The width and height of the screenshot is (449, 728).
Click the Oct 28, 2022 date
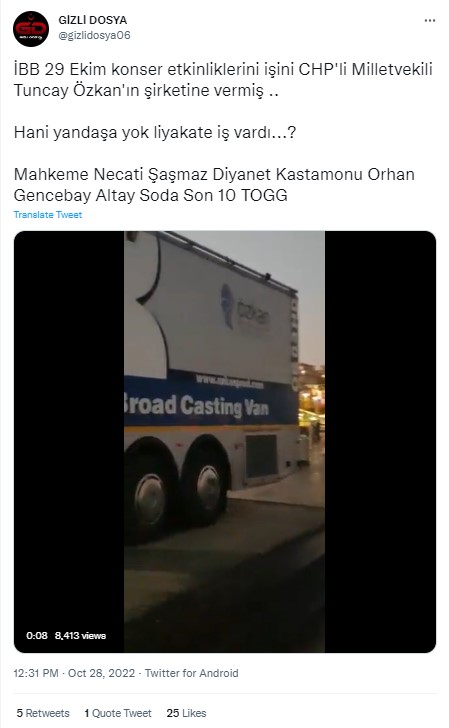(x=102, y=673)
